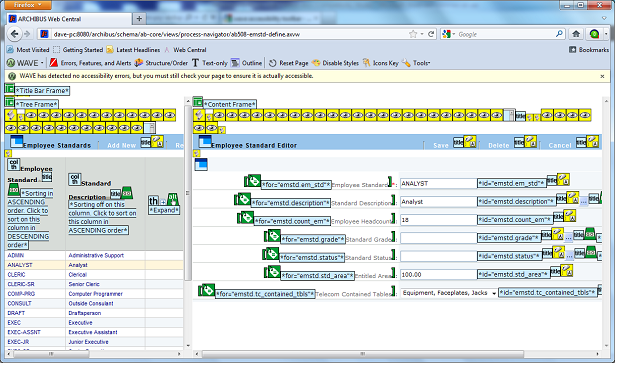
Task: Show WAVE Errors, Features, and Alerts
Action: tap(91, 63)
